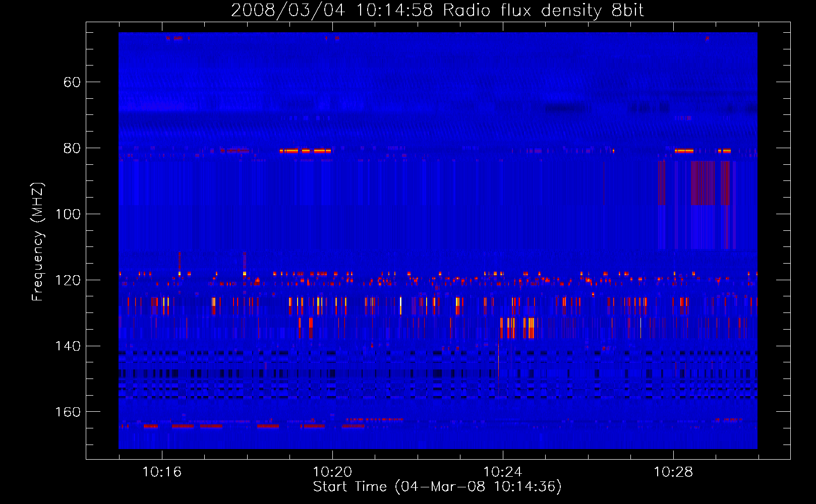Screen dimensions: 816x504
Task: Click the 10:16 time tick label
Action: [162, 472]
